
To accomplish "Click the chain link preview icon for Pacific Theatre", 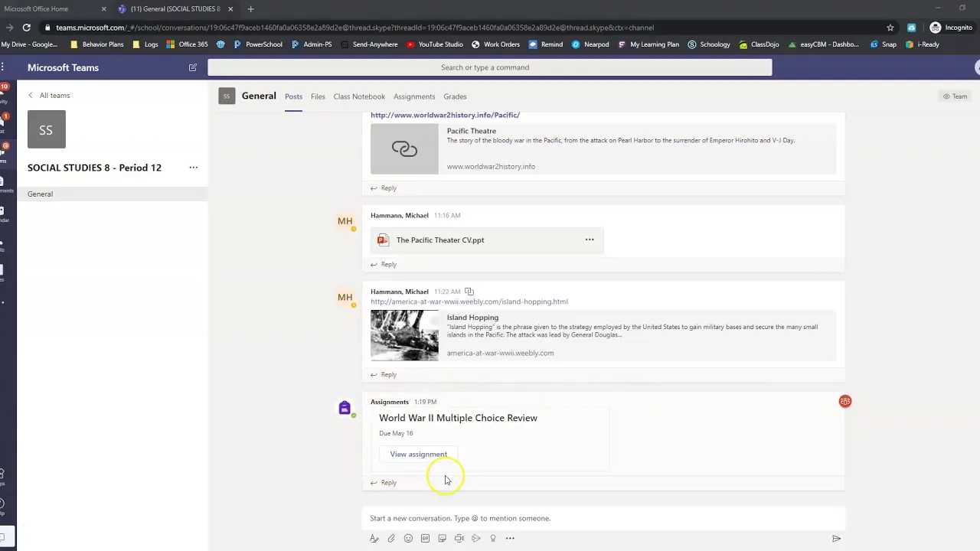I will click(x=404, y=148).
